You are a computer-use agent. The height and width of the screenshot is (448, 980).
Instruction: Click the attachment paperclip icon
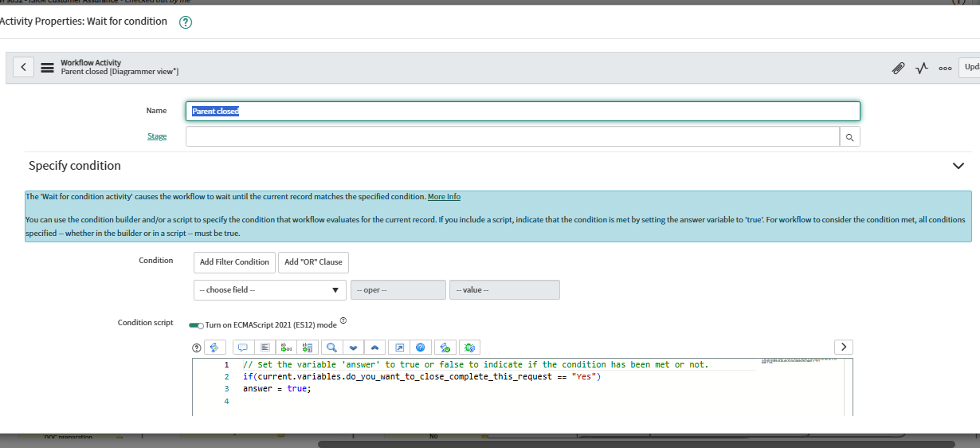[898, 69]
